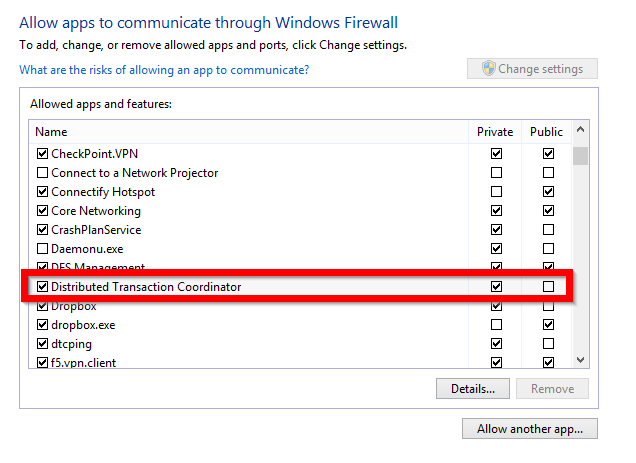Image resolution: width=636 pixels, height=463 pixels.
Task: Uncheck Connectify Hotspot Public checkbox
Action: pyautogui.click(x=547, y=192)
